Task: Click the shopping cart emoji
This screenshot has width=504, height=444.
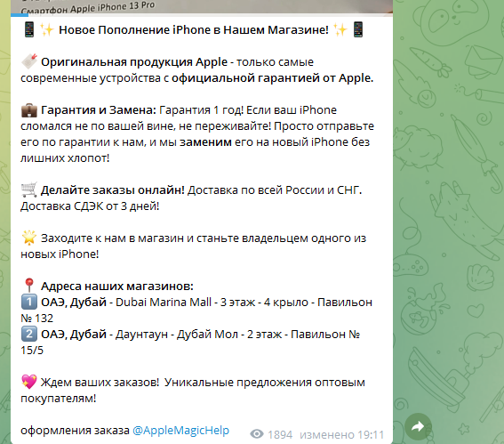Action: (x=29, y=190)
